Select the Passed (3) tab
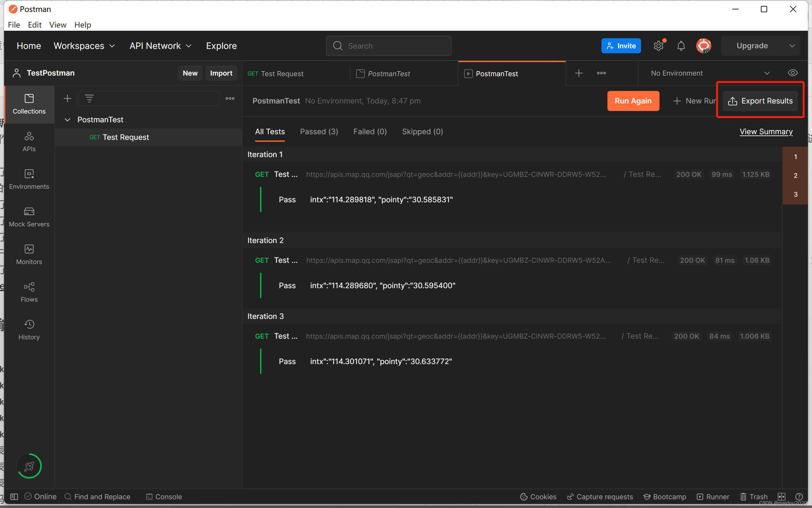Image resolution: width=812 pixels, height=508 pixels. [319, 132]
